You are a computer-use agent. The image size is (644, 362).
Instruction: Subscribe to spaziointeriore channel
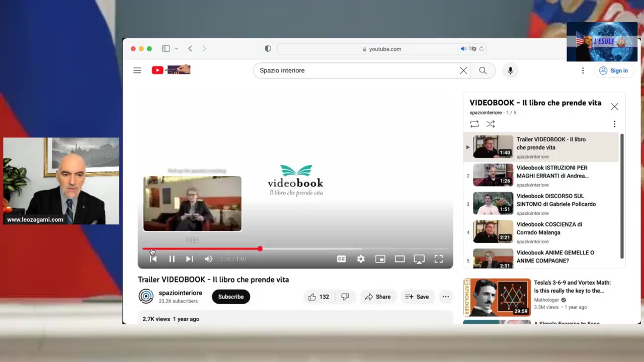tap(231, 297)
